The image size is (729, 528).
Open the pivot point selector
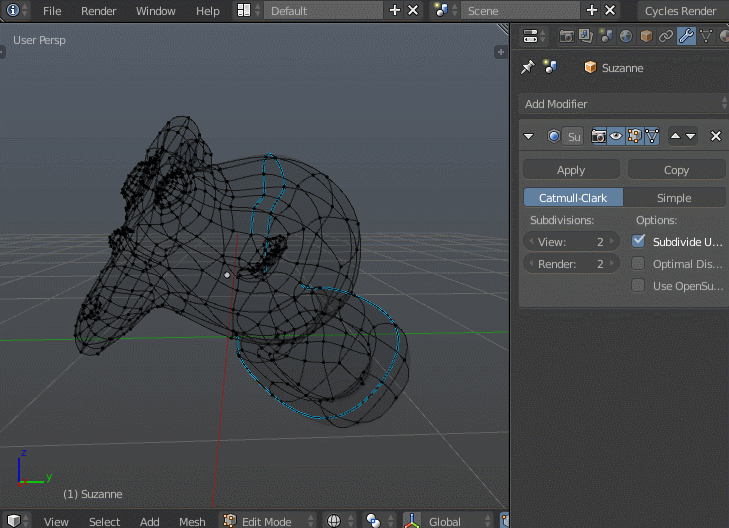[378, 521]
